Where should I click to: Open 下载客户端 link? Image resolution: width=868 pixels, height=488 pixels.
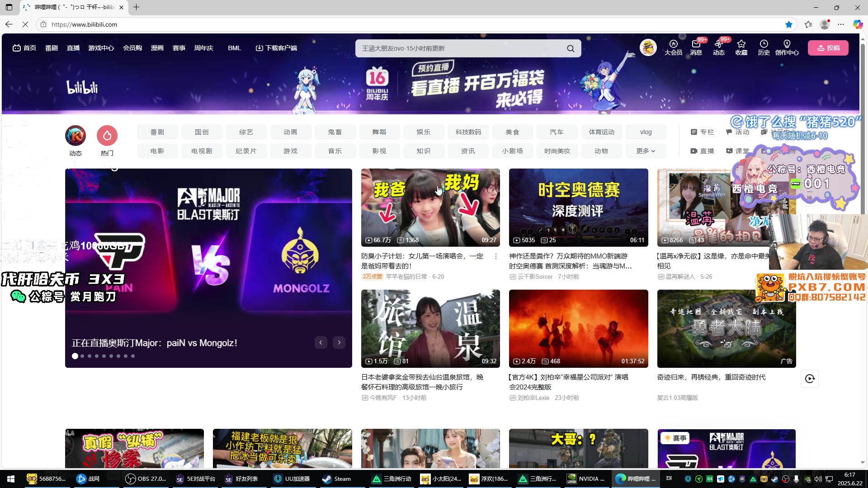tap(276, 48)
